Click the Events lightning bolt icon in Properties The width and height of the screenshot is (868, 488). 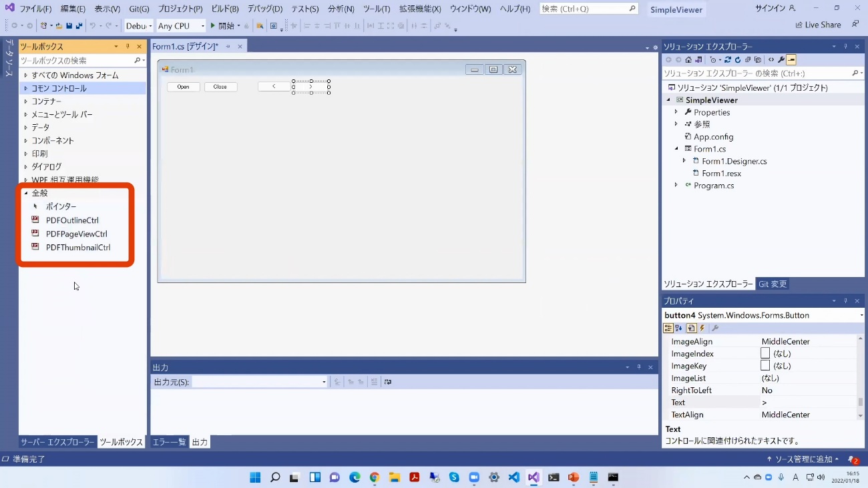point(702,328)
